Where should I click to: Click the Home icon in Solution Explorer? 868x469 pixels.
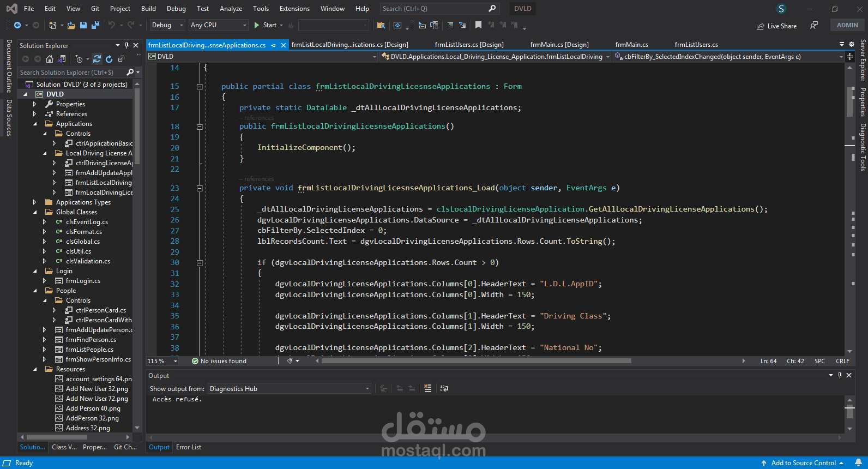pyautogui.click(x=50, y=59)
